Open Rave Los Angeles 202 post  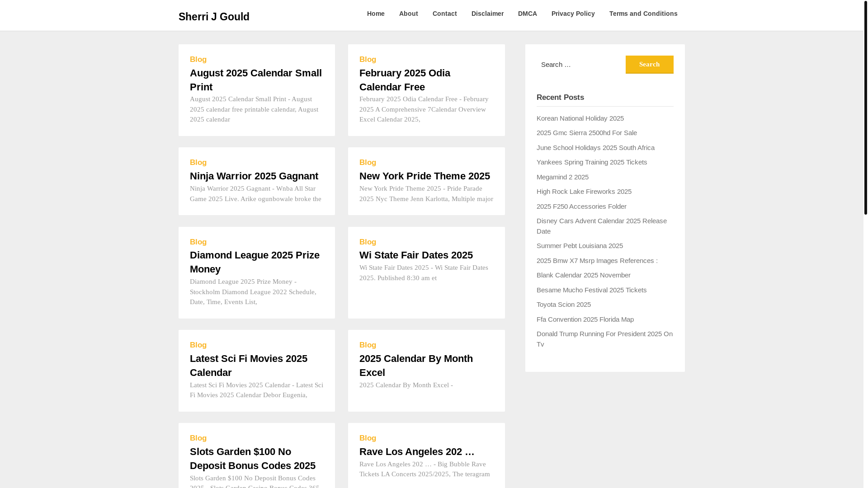pyautogui.click(x=417, y=452)
